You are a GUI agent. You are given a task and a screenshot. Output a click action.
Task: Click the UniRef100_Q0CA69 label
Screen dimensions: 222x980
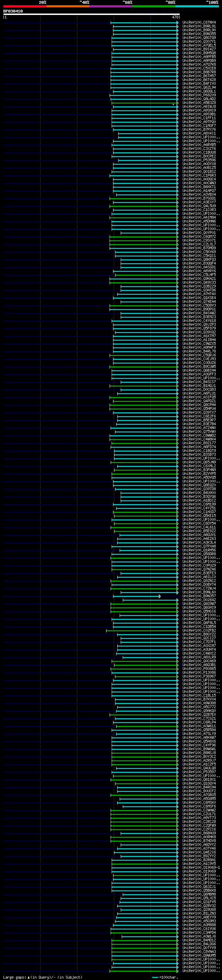[x=199, y=661]
